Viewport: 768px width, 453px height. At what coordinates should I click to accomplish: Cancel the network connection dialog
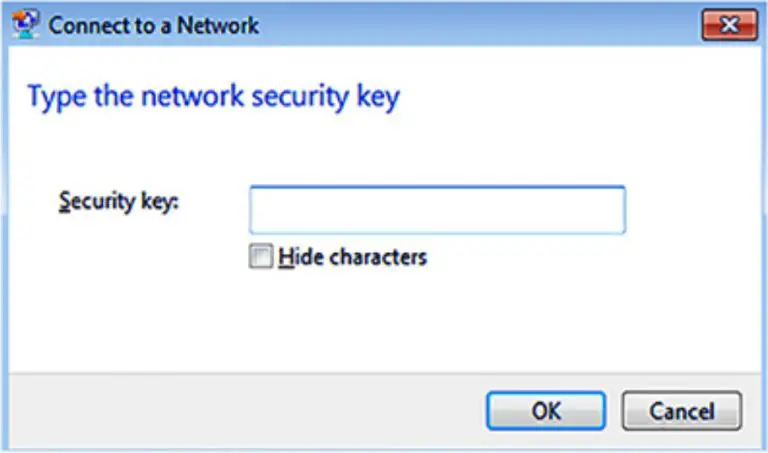click(682, 410)
